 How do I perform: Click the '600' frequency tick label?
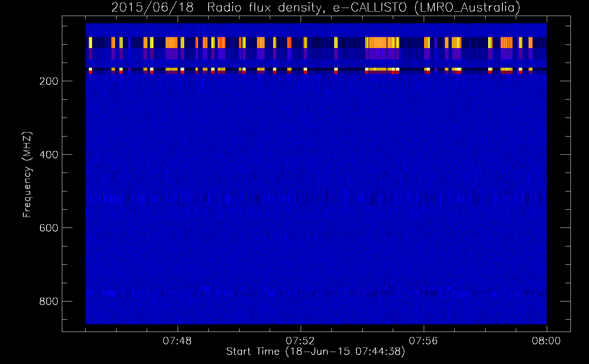coord(49,228)
